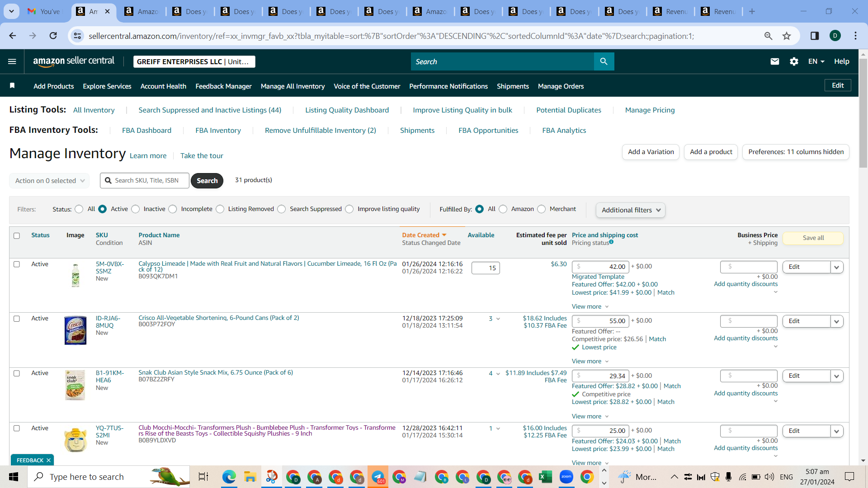This screenshot has width=868, height=488.
Task: Open Add Products in navigation bar
Action: click(x=53, y=86)
